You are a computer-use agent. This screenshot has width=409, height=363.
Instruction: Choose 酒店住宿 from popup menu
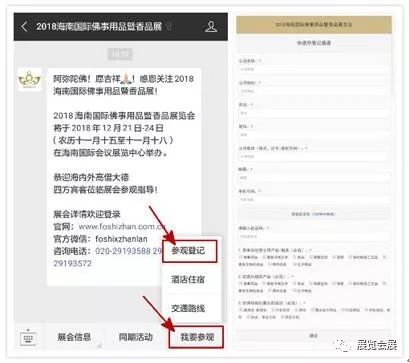point(188,279)
